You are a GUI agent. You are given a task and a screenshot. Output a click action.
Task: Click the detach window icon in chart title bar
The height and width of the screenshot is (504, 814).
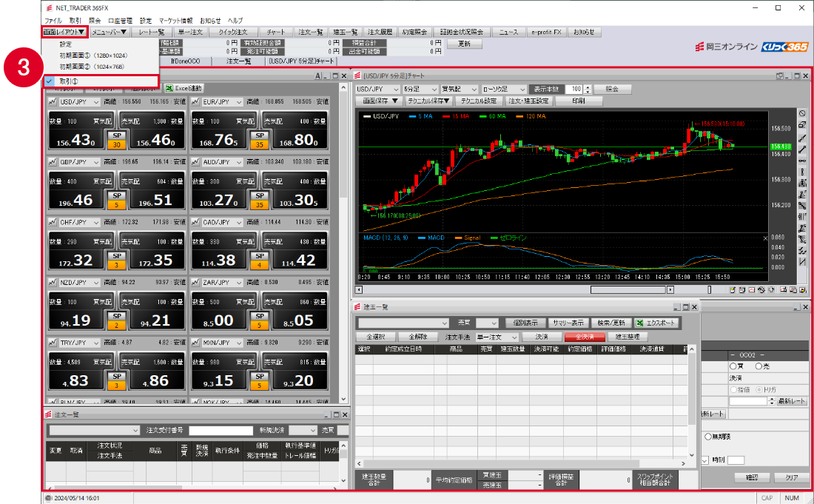pyautogui.click(x=779, y=75)
